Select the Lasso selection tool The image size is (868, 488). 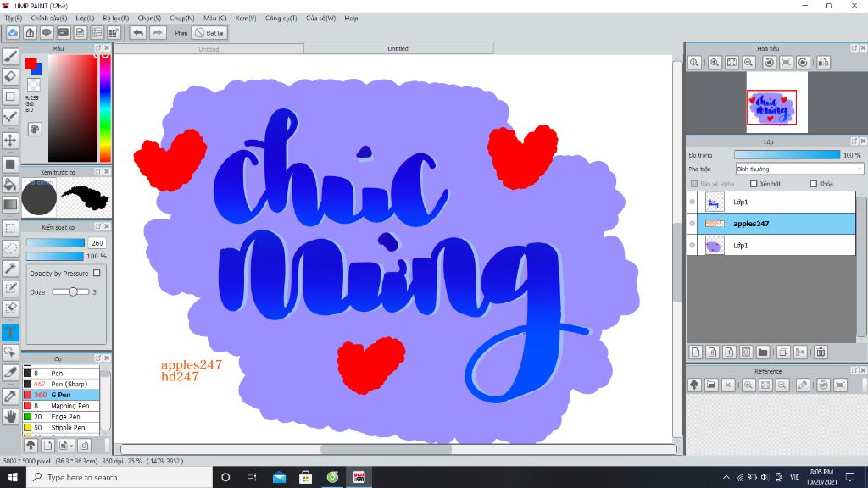pyautogui.click(x=10, y=248)
